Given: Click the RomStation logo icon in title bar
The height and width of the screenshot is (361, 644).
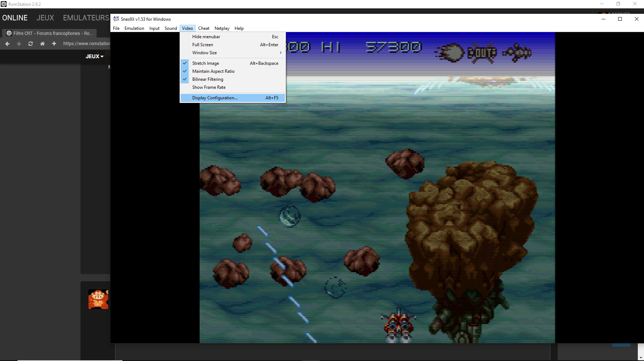Looking at the screenshot, I should pos(4,4).
